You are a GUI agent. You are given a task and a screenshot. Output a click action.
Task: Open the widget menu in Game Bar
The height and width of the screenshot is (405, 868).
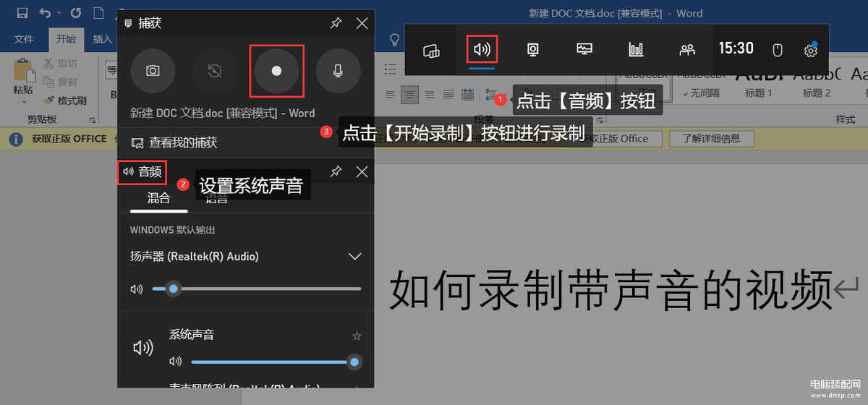(431, 49)
